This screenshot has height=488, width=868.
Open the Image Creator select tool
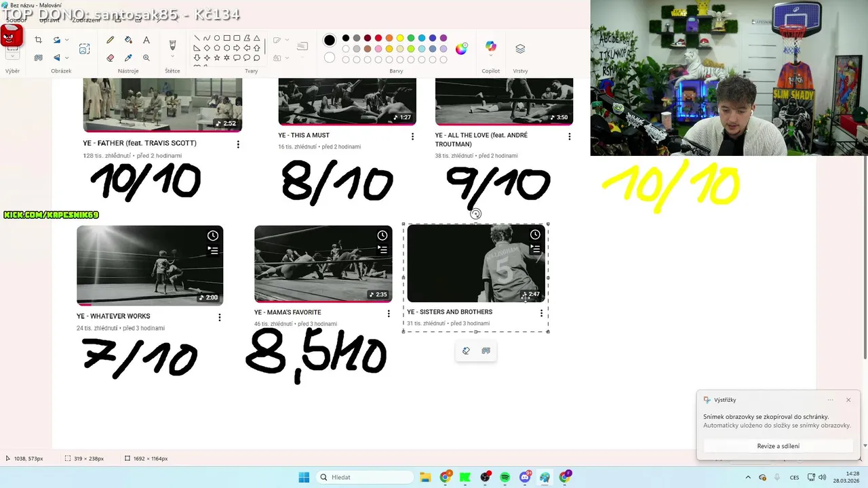pos(84,49)
